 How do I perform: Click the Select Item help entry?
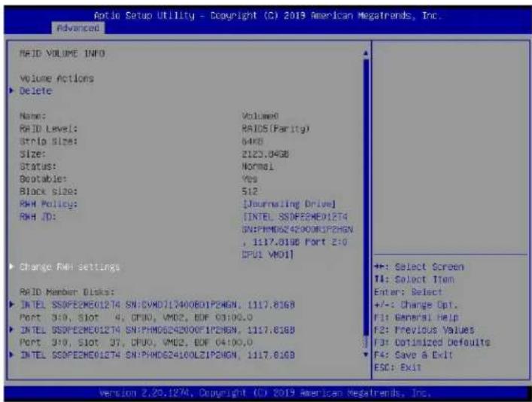pos(414,279)
